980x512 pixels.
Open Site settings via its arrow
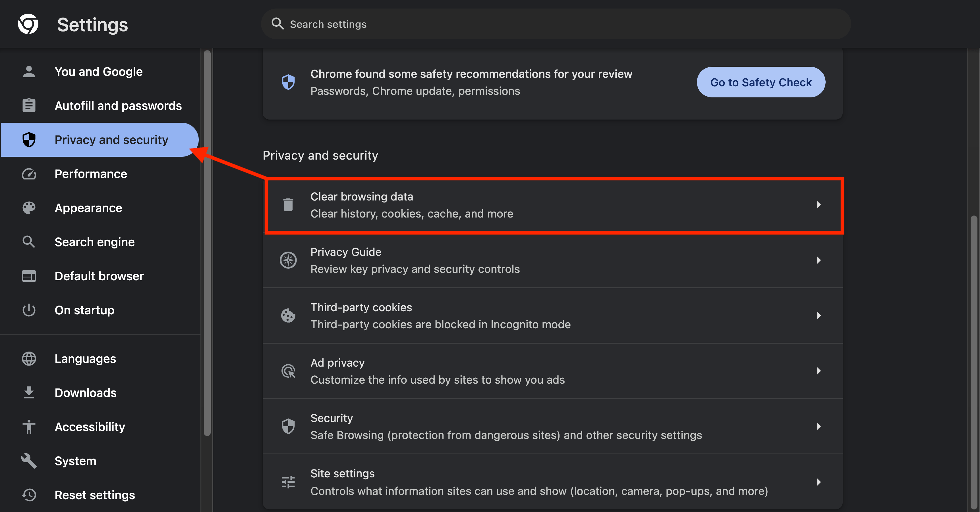819,482
